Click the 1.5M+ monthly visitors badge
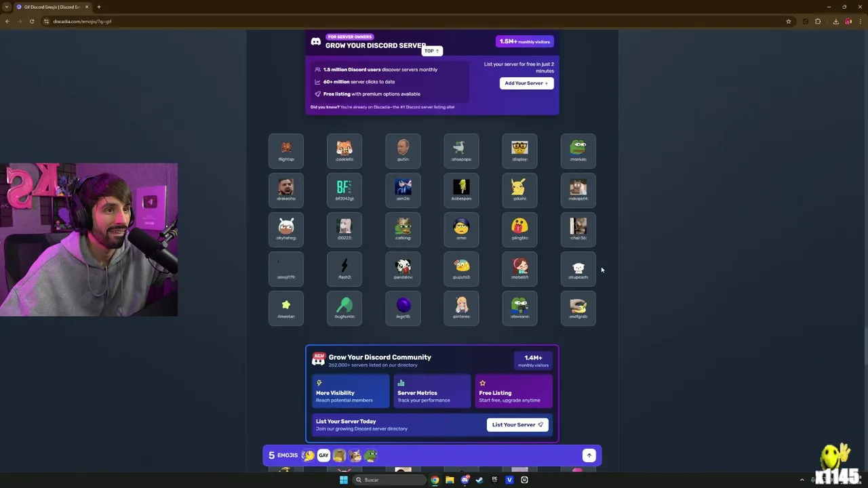This screenshot has height=488, width=868. point(525,41)
